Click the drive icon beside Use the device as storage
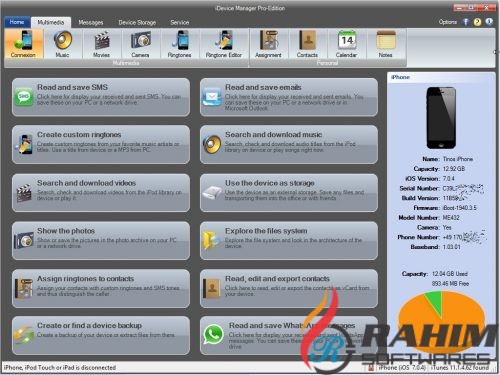The height and width of the screenshot is (375, 500). (x=212, y=192)
